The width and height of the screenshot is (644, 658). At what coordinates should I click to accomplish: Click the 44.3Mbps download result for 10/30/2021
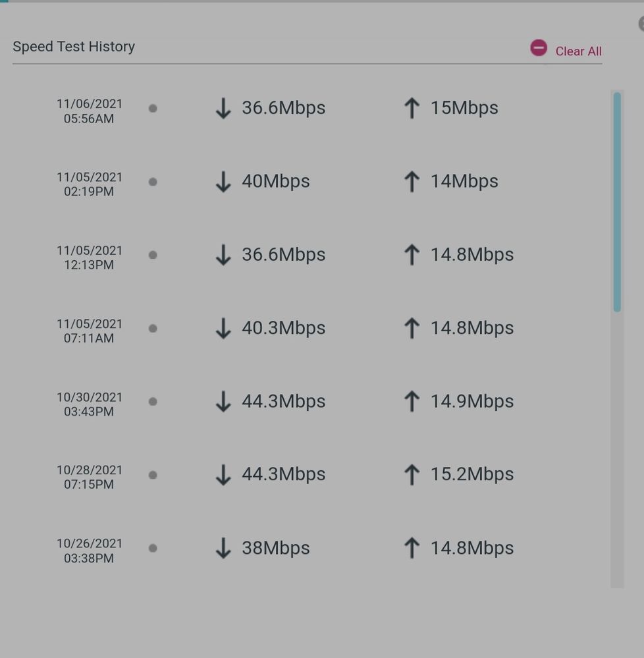283,401
